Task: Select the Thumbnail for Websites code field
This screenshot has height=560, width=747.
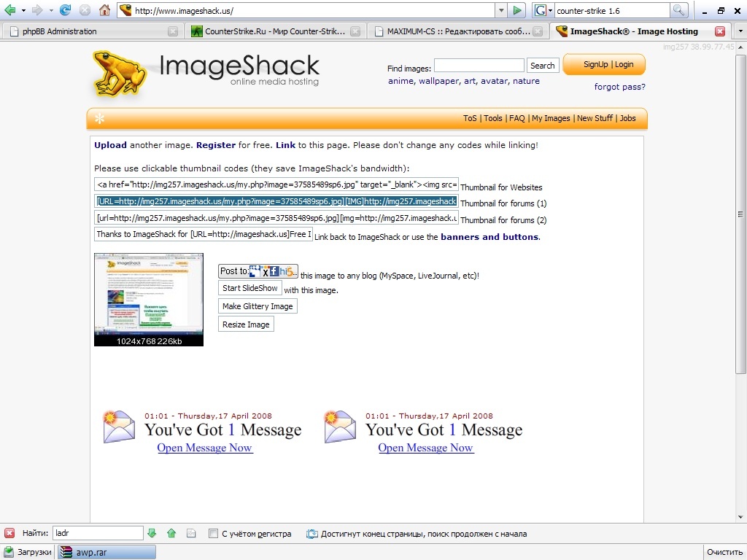Action: pos(276,184)
